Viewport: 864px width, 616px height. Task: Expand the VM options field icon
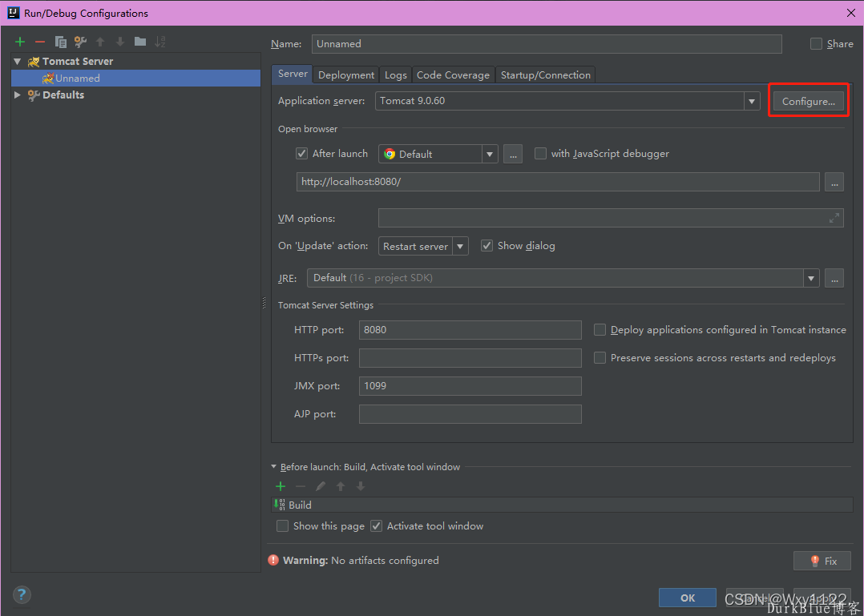point(834,218)
